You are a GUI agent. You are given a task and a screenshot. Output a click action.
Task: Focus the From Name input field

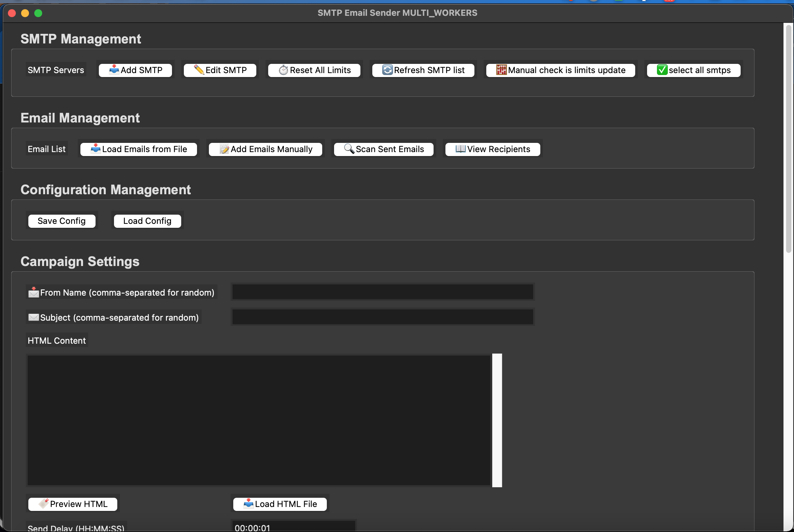click(x=383, y=292)
